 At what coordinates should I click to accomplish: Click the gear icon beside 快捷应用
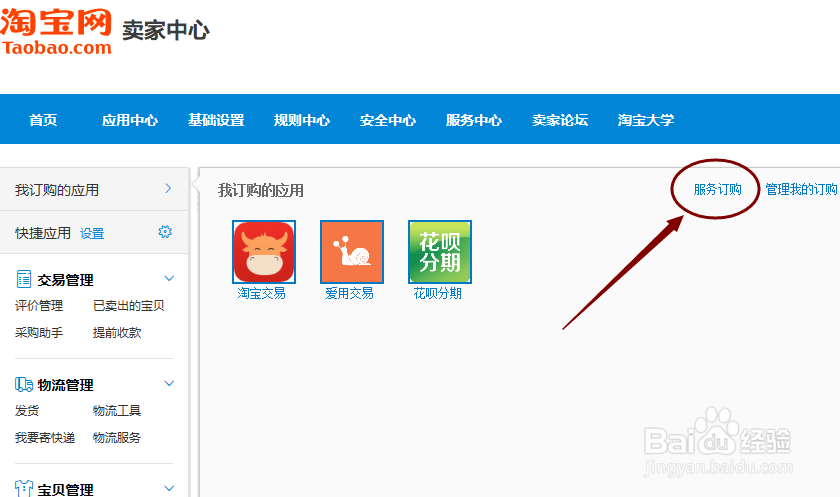pos(165,231)
